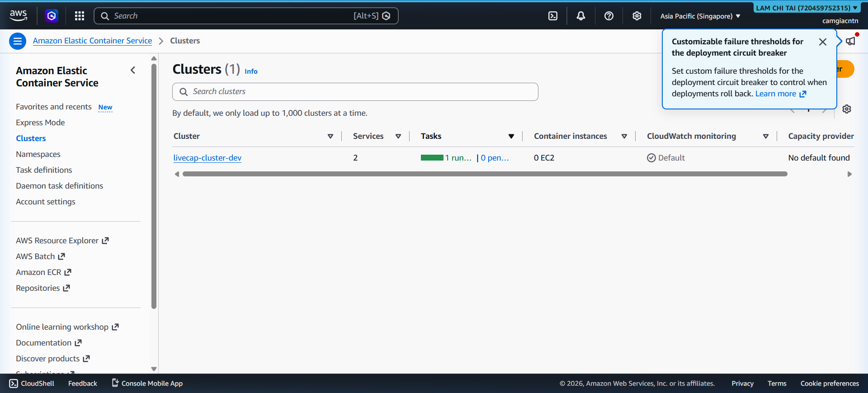This screenshot has height=393, width=868.
Task: Open console settings gear in top bar
Action: (x=637, y=16)
